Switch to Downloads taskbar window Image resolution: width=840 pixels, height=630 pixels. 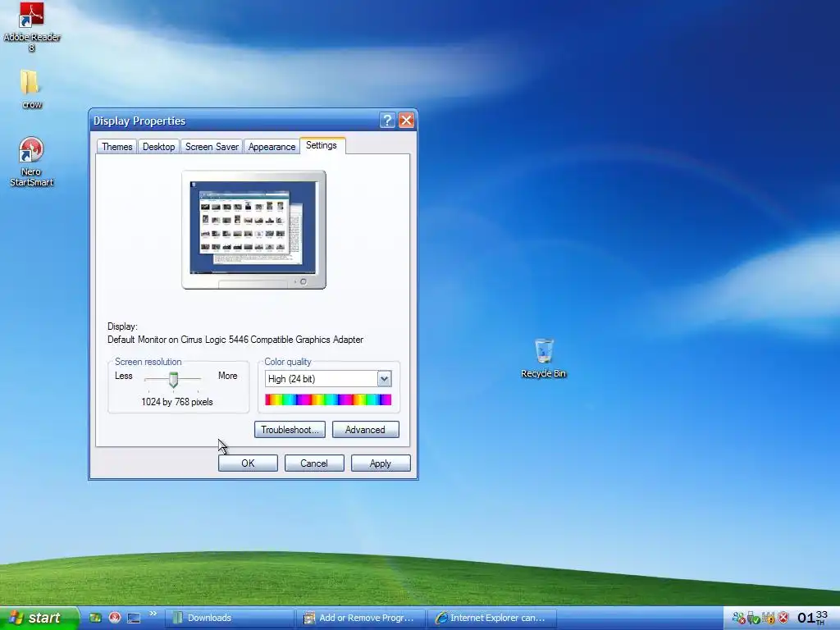click(x=229, y=618)
